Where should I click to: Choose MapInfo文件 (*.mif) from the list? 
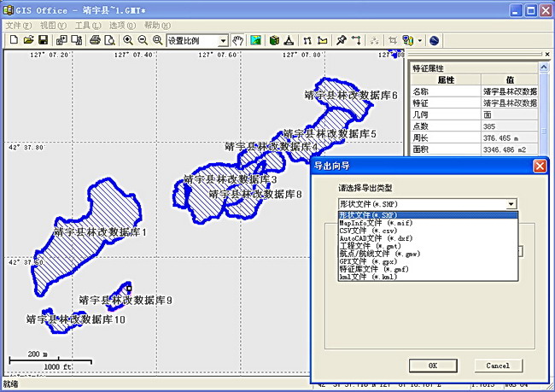(x=374, y=223)
